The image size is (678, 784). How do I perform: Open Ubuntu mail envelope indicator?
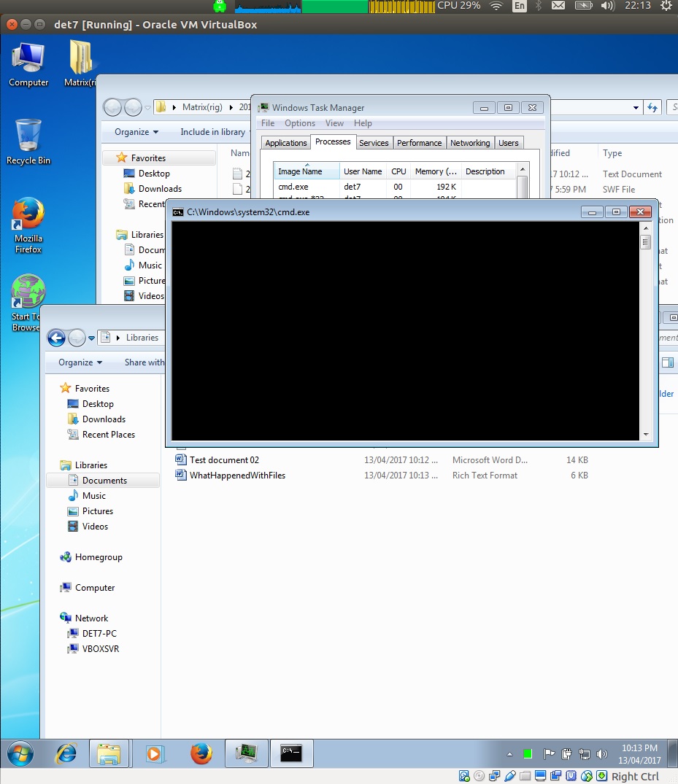[x=558, y=6]
